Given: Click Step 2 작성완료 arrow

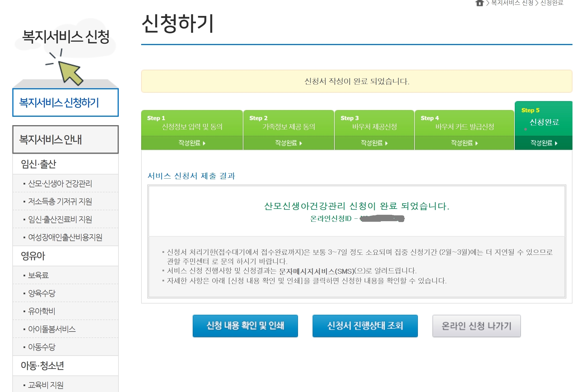Looking at the screenshot, I should click(301, 143).
